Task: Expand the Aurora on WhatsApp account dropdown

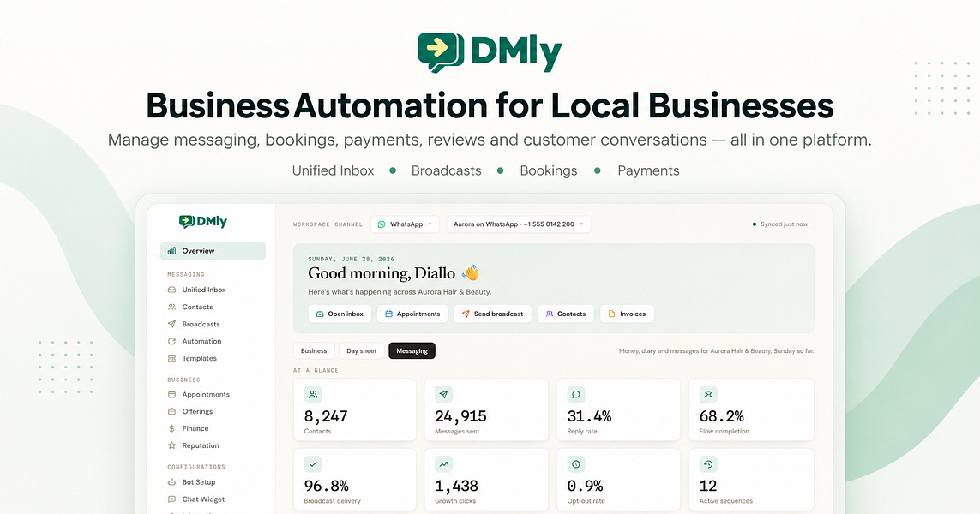Action: 518,224
